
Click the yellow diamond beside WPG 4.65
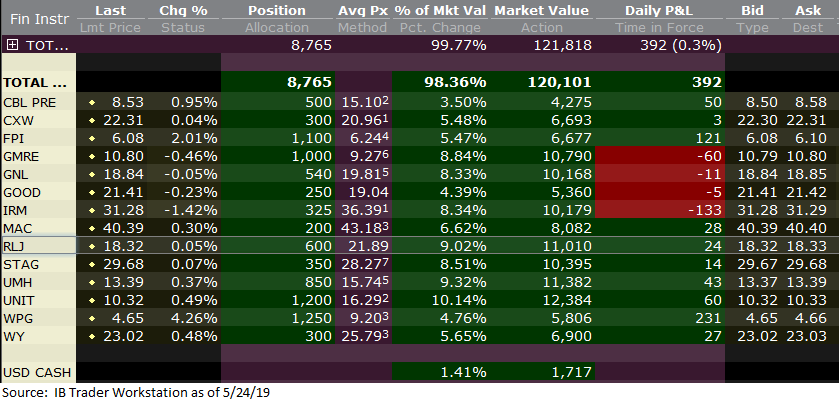tap(91, 318)
